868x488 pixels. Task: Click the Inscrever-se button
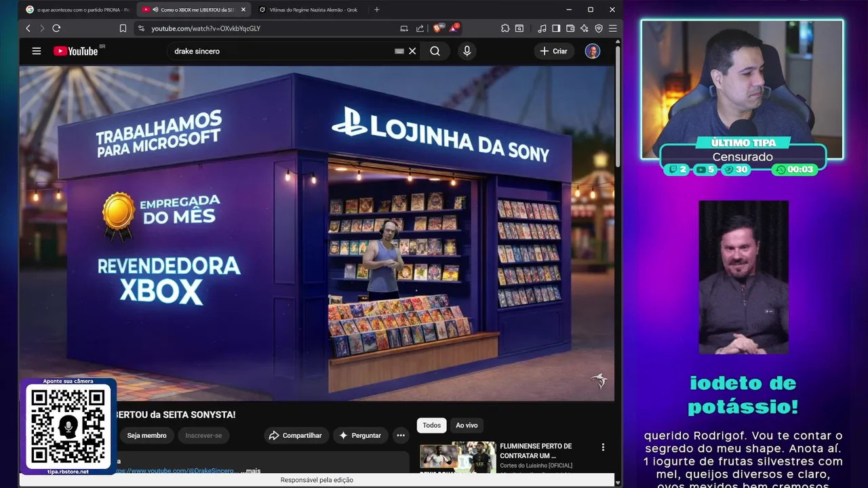(203, 435)
